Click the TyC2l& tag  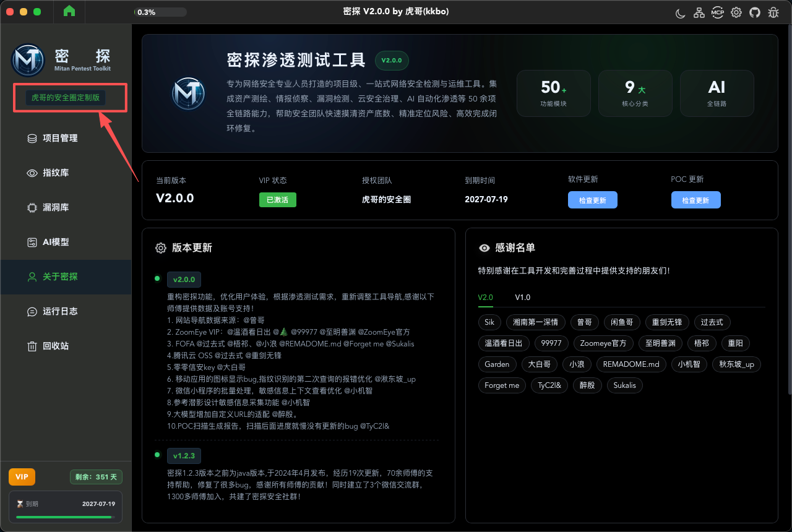pos(549,385)
